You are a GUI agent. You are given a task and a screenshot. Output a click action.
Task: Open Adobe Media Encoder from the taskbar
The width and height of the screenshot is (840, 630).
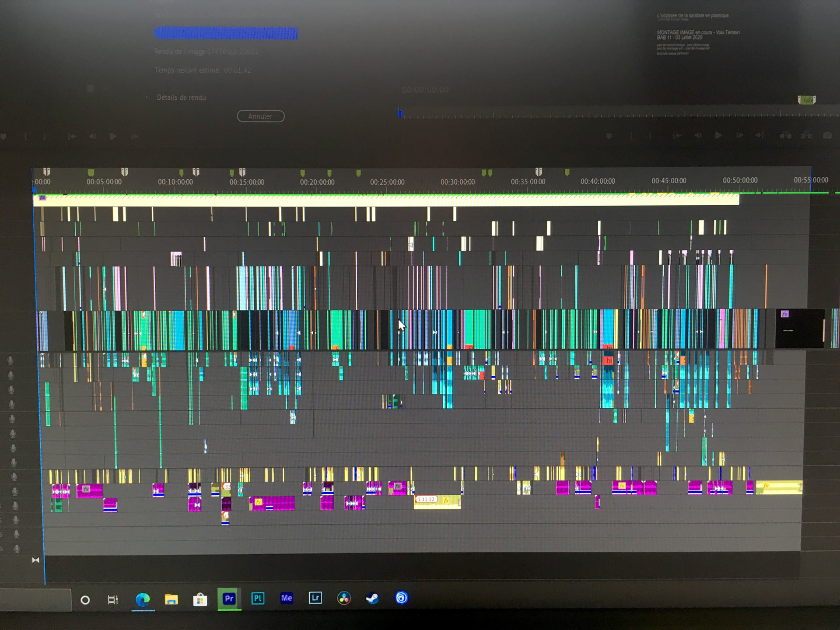click(x=287, y=598)
